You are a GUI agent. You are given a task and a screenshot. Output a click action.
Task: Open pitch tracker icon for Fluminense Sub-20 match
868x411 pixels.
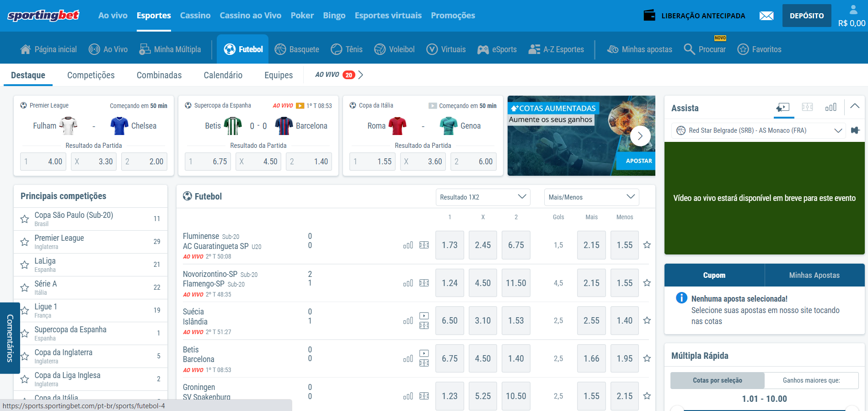(x=424, y=245)
